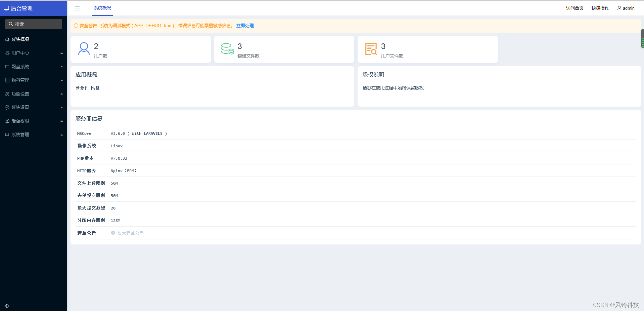This screenshot has width=644, height=311.
Task: Click the tools icon beside 功能设置
Action: tap(7, 94)
